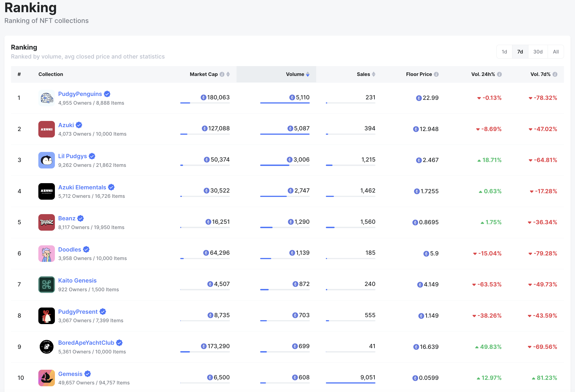Switch to the 30d time range
Viewport: 575px width, 392px height.
(538, 52)
